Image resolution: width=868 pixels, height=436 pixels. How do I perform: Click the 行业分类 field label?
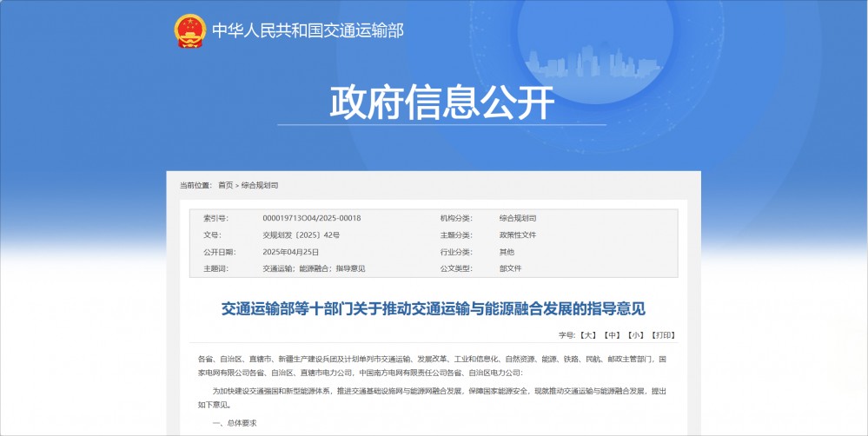click(456, 252)
